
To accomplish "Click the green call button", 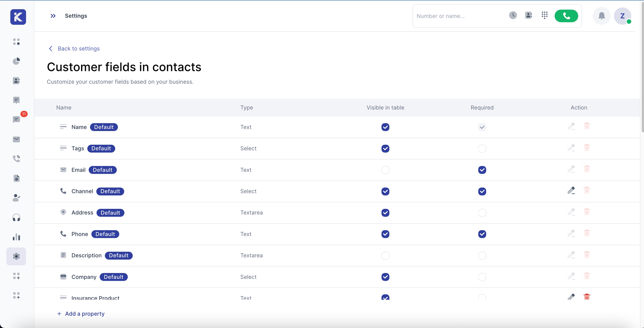I will tap(566, 16).
